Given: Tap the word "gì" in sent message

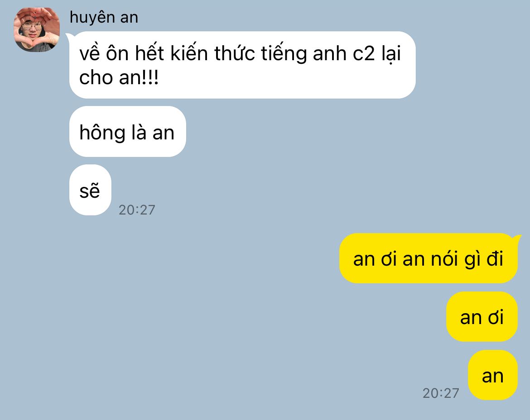Looking at the screenshot, I should pos(472,260).
